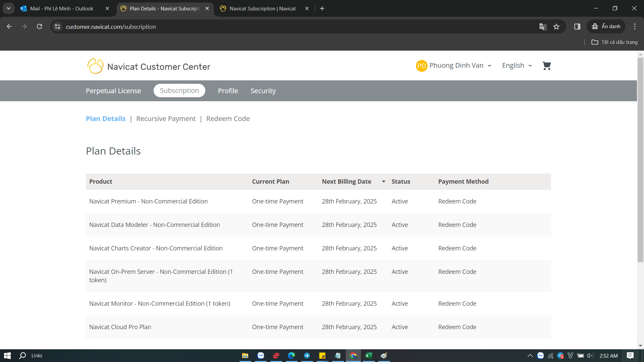
Task: Click the Incognito 'Ẩn danh' button
Action: point(606,26)
